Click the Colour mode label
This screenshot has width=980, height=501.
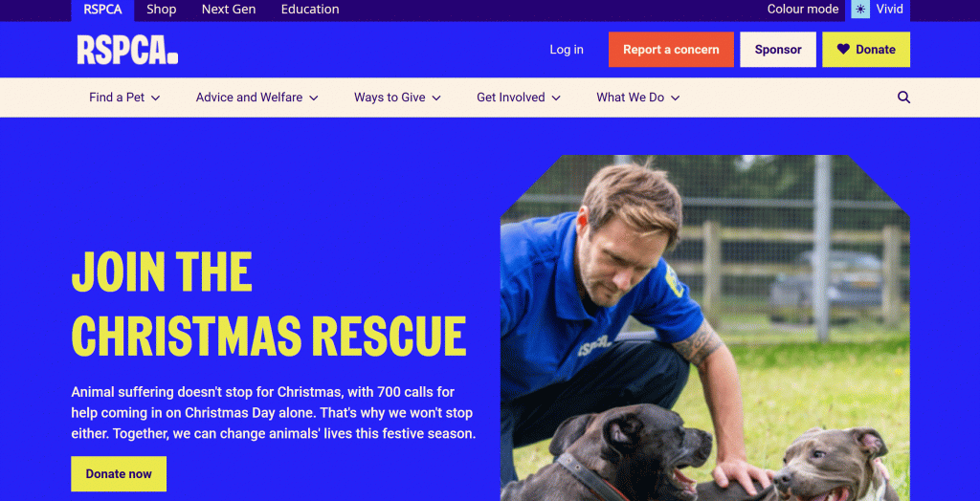[803, 10]
